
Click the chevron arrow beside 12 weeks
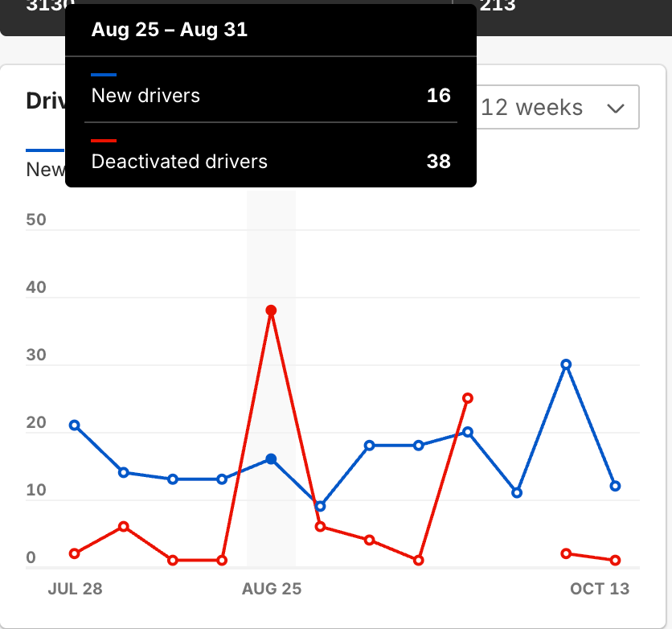tap(616, 108)
